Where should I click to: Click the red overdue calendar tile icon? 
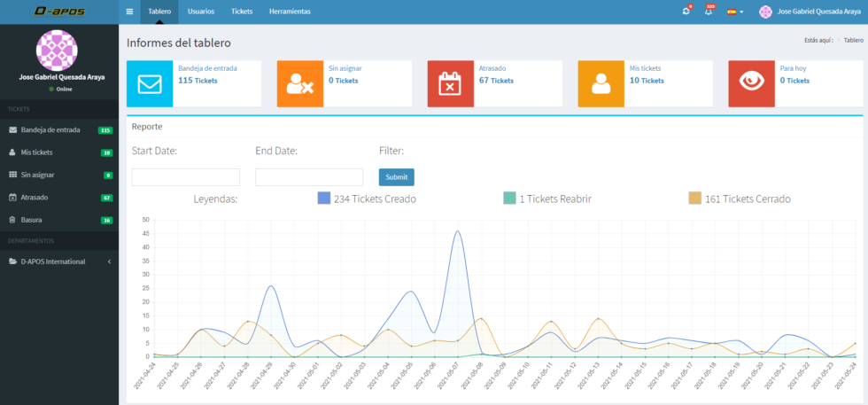click(450, 83)
